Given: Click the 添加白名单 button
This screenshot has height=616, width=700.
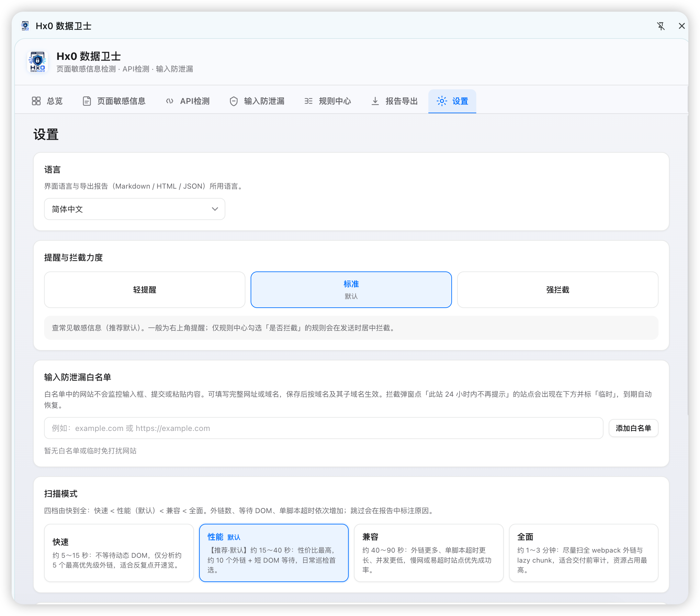Looking at the screenshot, I should pos(633,428).
